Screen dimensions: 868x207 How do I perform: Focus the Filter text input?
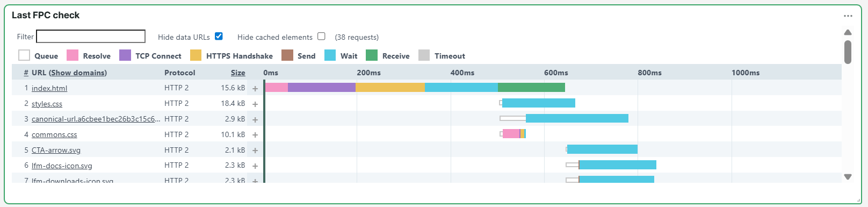(x=91, y=36)
